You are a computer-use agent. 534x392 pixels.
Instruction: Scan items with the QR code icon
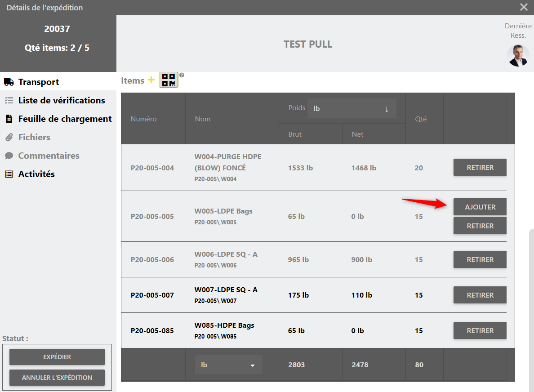pyautogui.click(x=169, y=80)
